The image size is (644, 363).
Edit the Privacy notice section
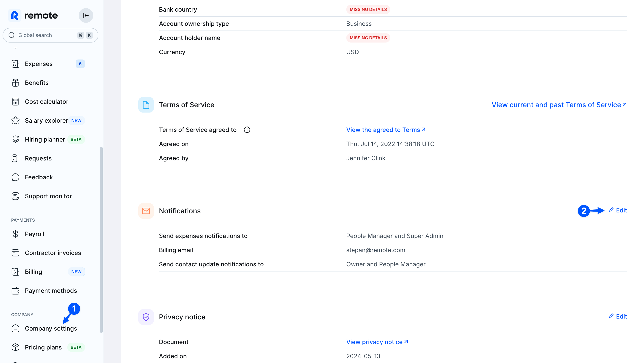point(618,317)
